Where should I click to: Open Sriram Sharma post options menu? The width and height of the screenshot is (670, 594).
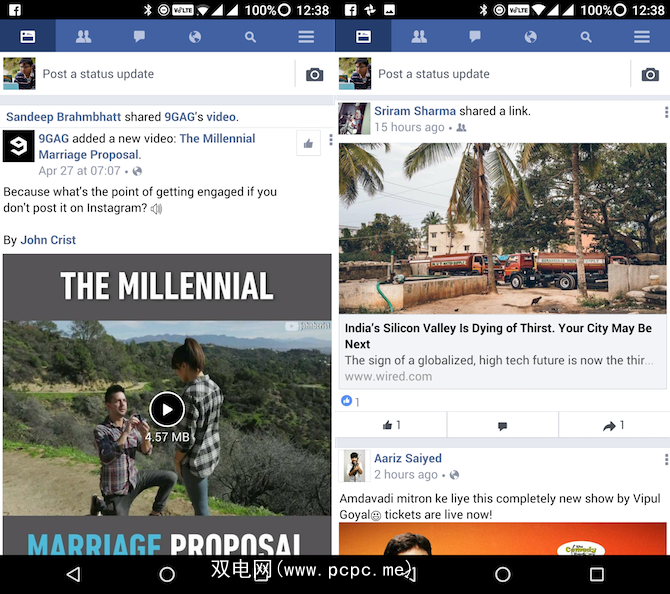click(x=666, y=112)
